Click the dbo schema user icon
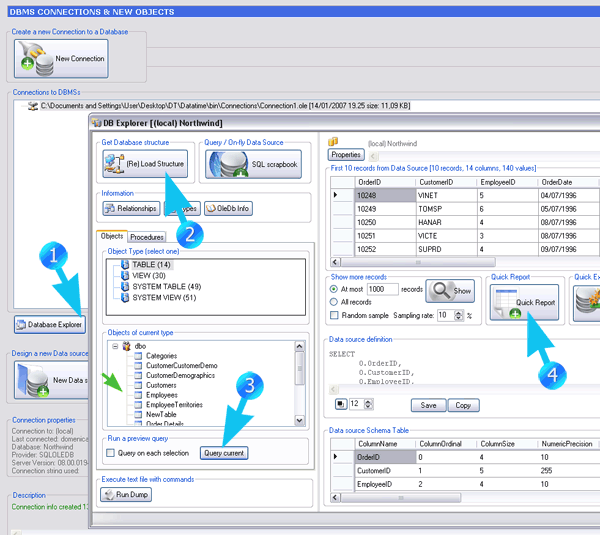Screen dimensions: 600x535 pos(126,346)
